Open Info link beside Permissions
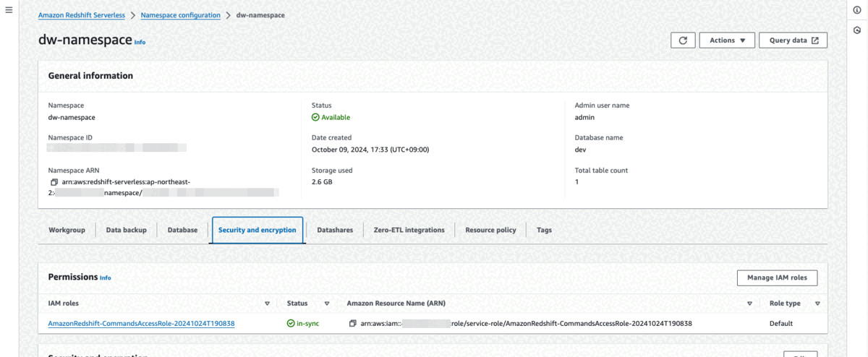Image resolution: width=868 pixels, height=357 pixels. pyautogui.click(x=106, y=278)
